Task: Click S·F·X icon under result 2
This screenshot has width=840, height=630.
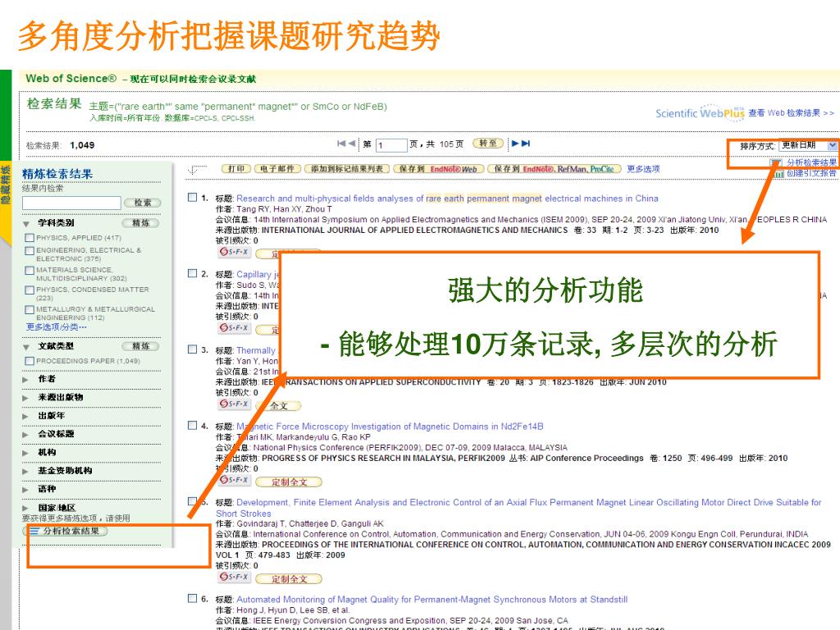Action: coord(234,328)
